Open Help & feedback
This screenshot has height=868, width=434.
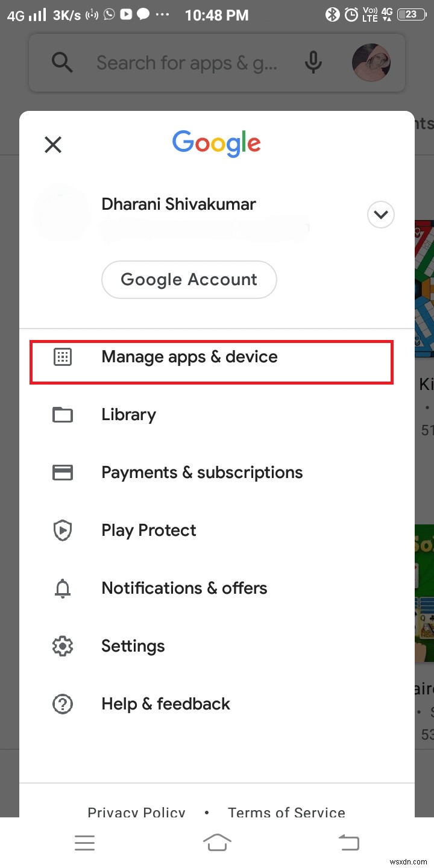(x=217, y=704)
